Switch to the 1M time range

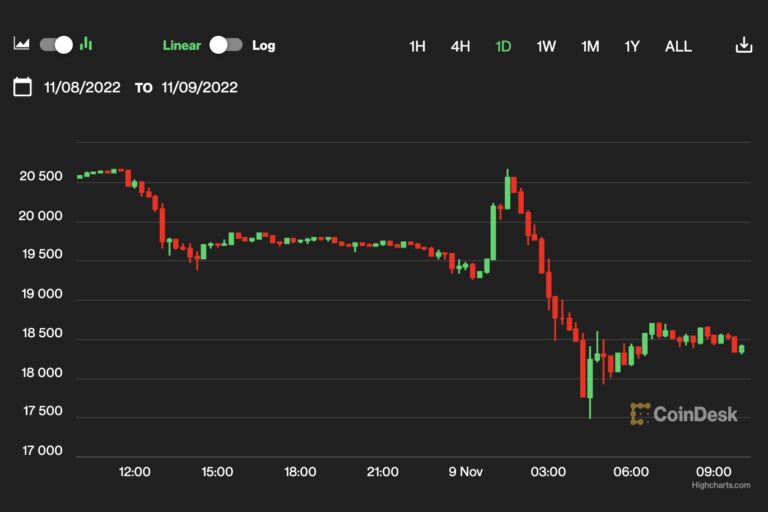click(590, 47)
